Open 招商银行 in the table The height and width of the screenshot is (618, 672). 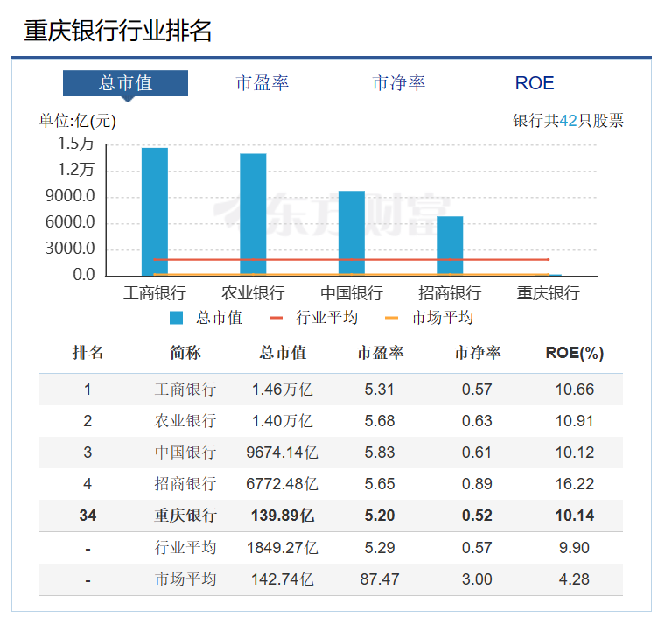pyautogui.click(x=185, y=484)
